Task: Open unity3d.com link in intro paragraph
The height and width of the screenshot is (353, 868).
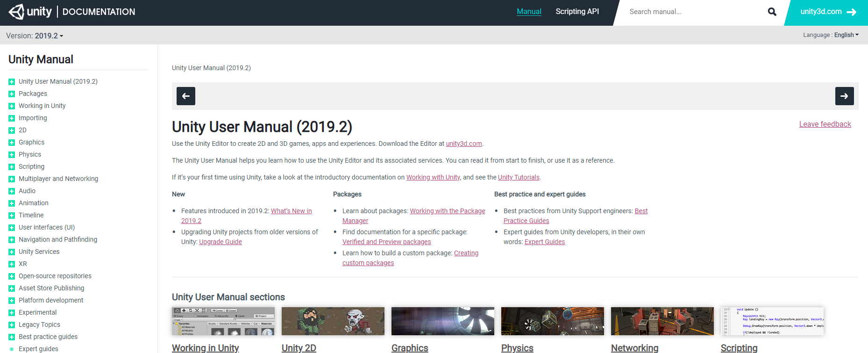Action: (x=464, y=144)
